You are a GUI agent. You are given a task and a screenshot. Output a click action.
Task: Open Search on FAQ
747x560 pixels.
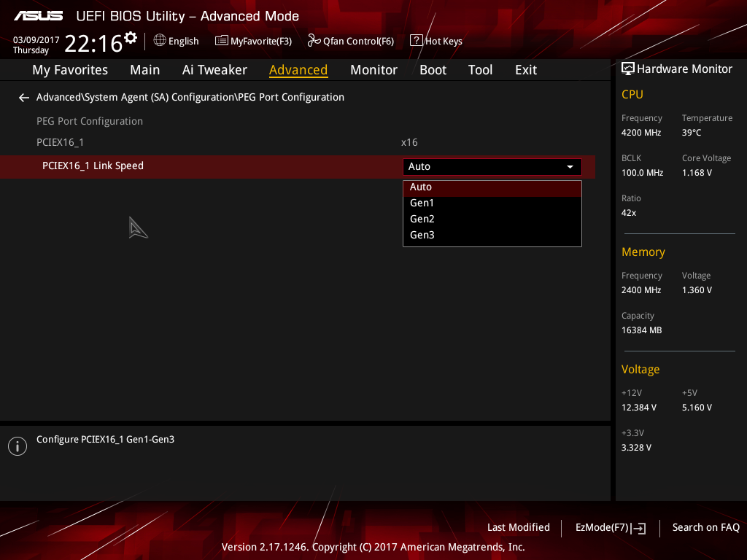click(x=706, y=528)
